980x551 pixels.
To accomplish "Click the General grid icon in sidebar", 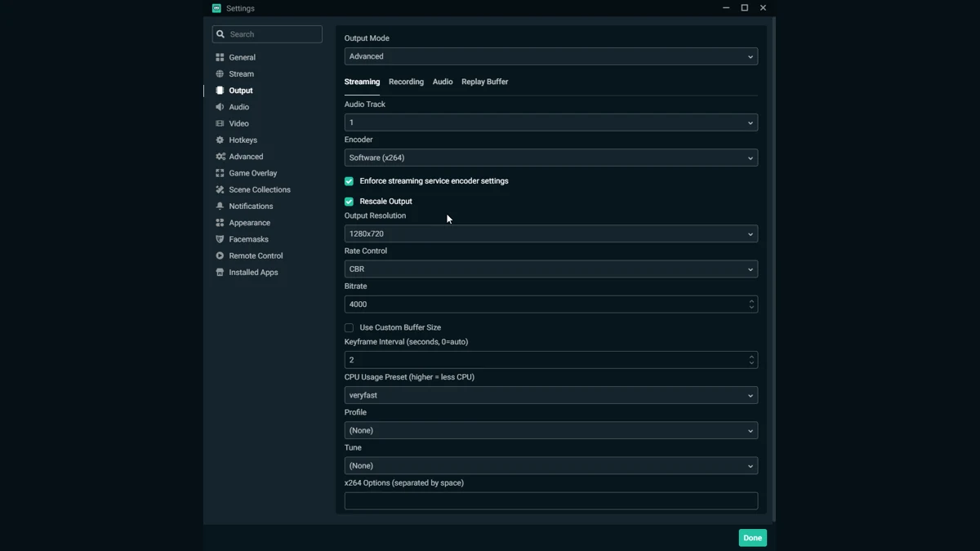I will 220,57.
